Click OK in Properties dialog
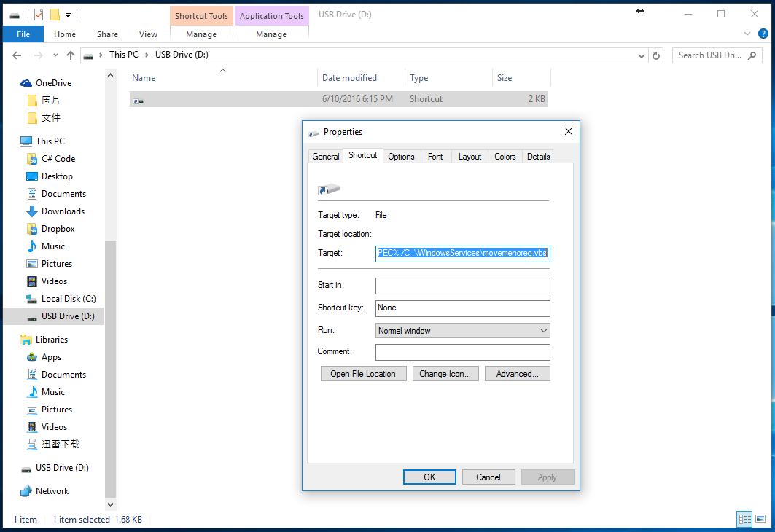The image size is (775, 532). (429, 477)
